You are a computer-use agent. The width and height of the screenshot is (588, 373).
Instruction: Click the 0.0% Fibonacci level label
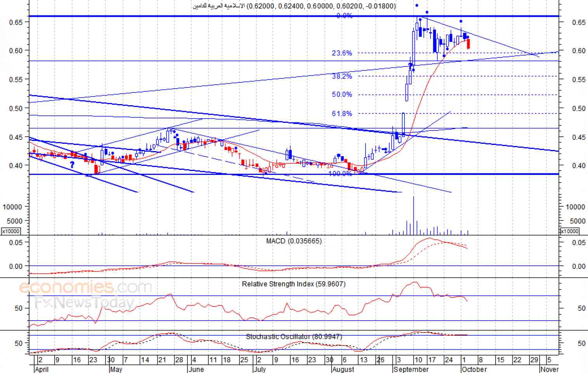(344, 16)
